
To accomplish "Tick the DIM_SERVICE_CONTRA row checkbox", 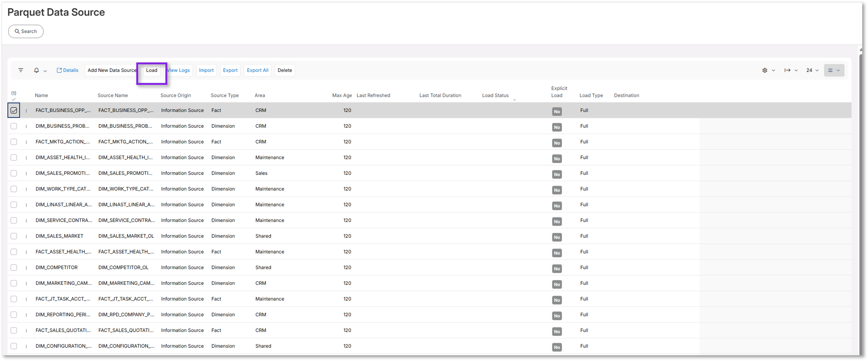I will 14,220.
